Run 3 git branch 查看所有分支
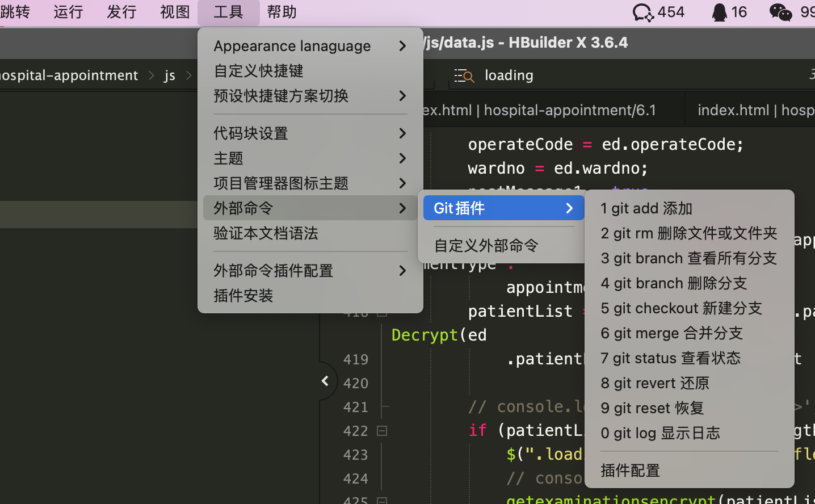 [x=690, y=258]
